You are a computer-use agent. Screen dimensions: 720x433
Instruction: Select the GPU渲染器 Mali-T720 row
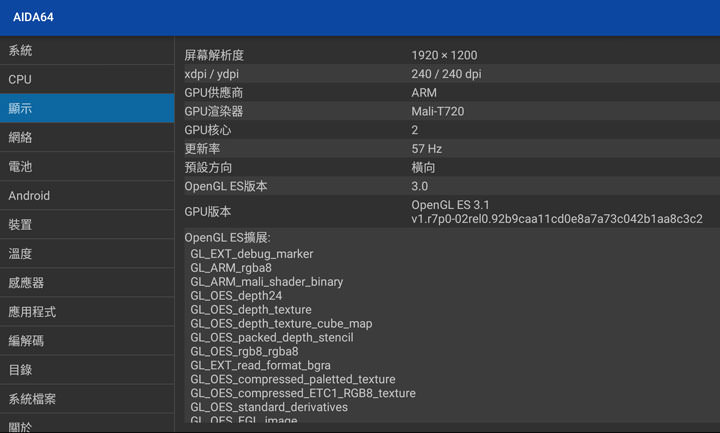tap(446, 111)
